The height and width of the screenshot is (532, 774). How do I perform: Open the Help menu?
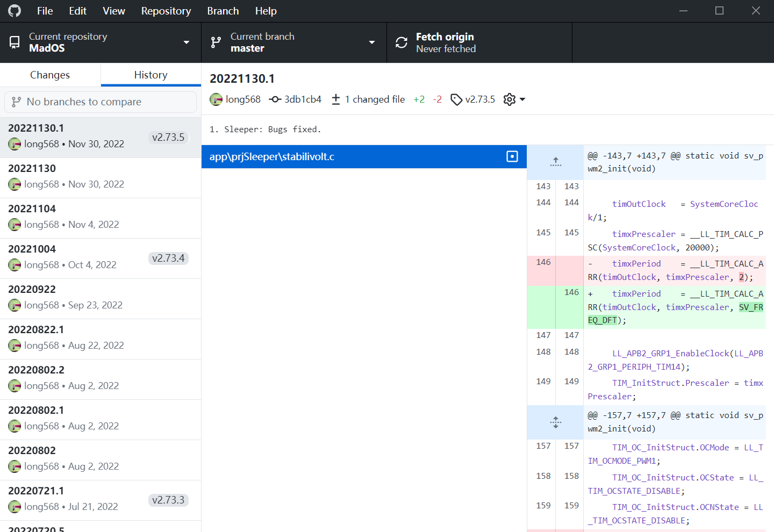[x=266, y=11]
